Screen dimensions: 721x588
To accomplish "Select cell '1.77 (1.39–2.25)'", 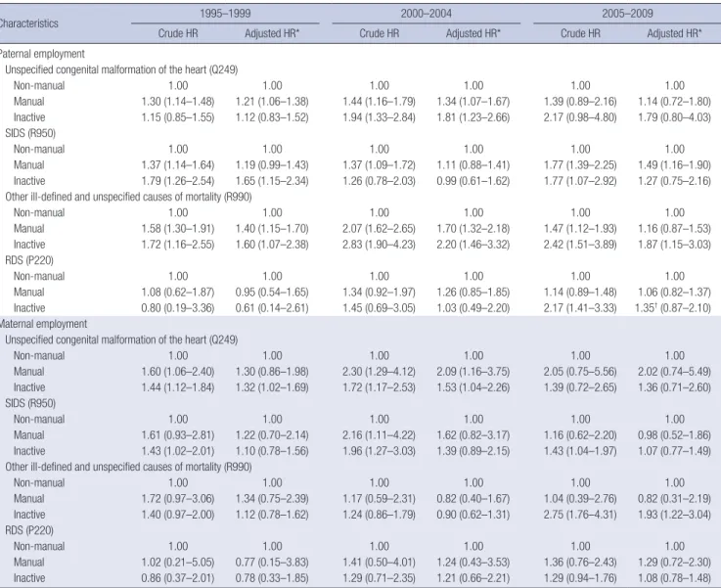I will (580, 165).
